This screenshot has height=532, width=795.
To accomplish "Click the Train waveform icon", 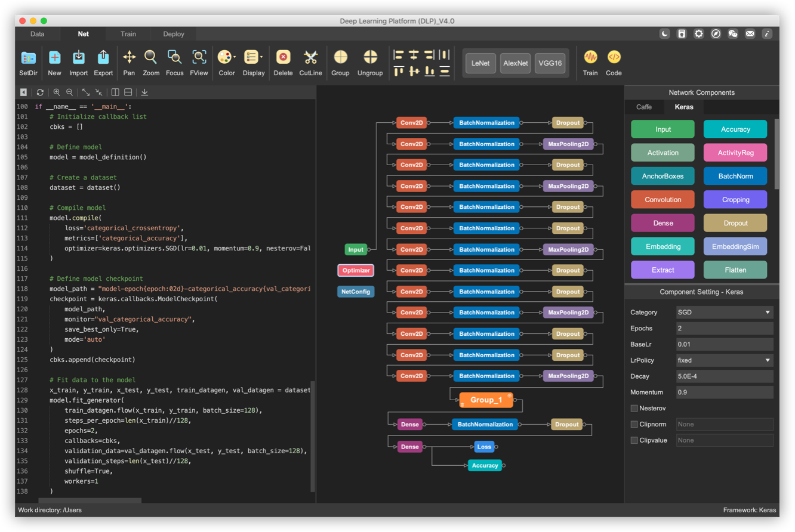I will 590,57.
